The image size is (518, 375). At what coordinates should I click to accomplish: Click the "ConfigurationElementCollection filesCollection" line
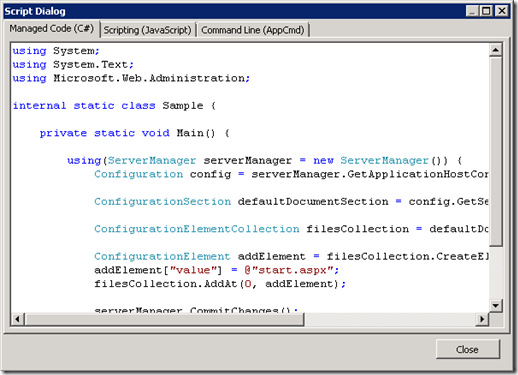[291, 229]
